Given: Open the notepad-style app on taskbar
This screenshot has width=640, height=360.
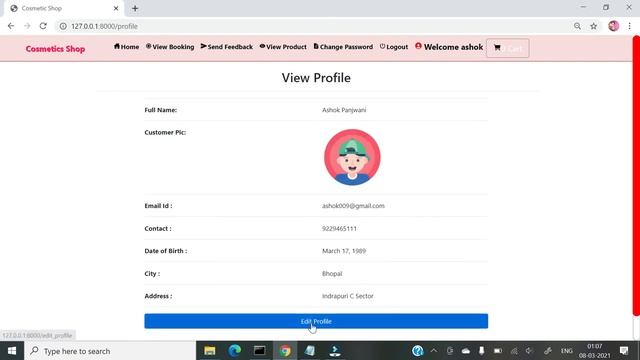Looking at the screenshot, I should click(310, 351).
